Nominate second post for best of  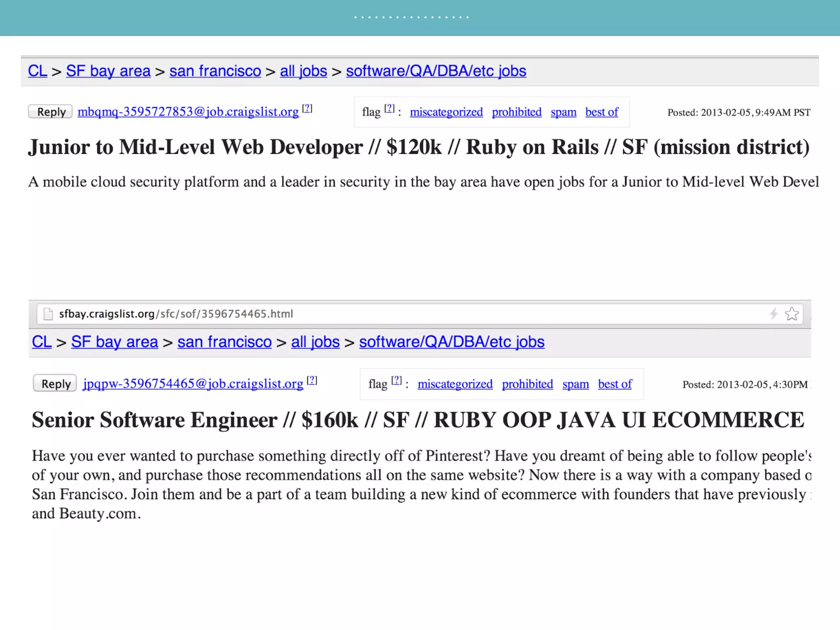[614, 384]
